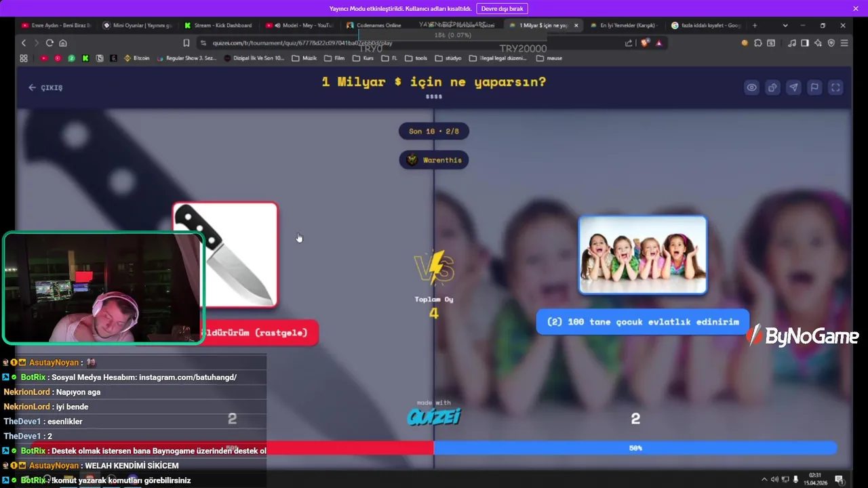Reload the page with refresh icon
This screenshot has height=488, width=868.
[x=50, y=43]
